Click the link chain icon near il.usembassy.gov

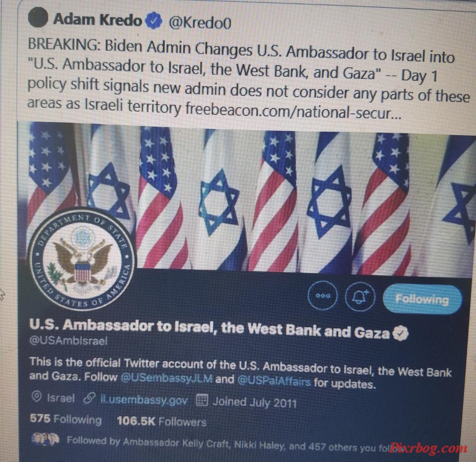(89, 398)
